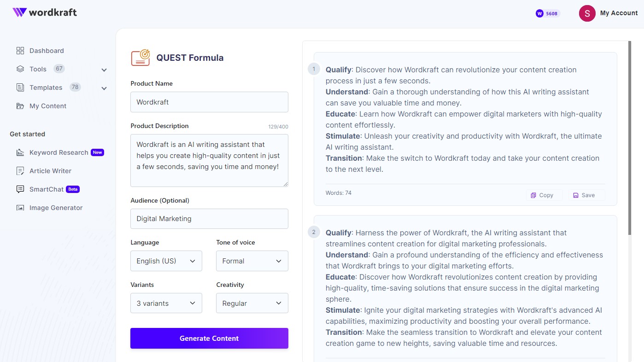This screenshot has width=644, height=362.
Task: Click inside the Product Name field
Action: click(209, 102)
